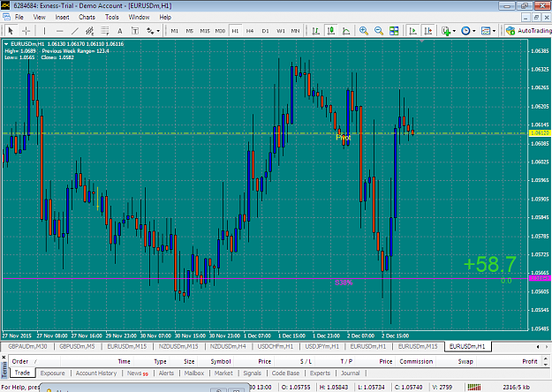Select the Cursor arrow tool
Viewport: 552px width, 392px height.
pos(11,31)
